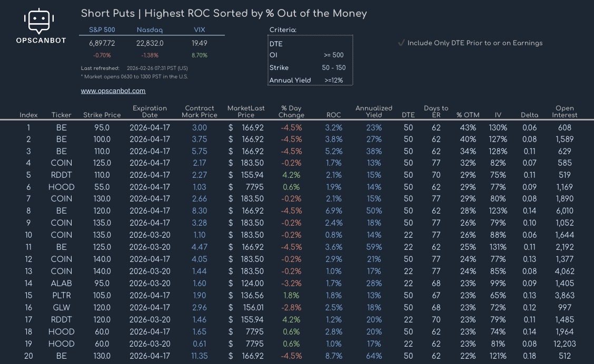Click market price 124.00 in ALAB row
The width and height of the screenshot is (594, 364).
[x=252, y=283]
